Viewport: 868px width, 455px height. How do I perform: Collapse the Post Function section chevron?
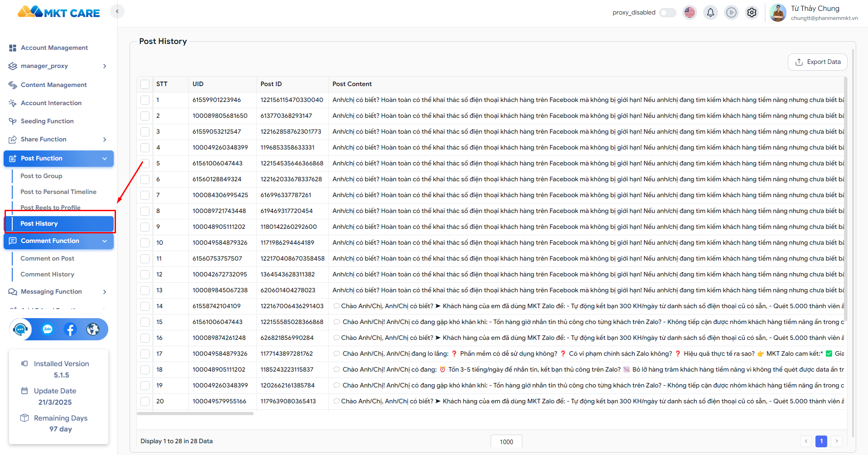105,159
